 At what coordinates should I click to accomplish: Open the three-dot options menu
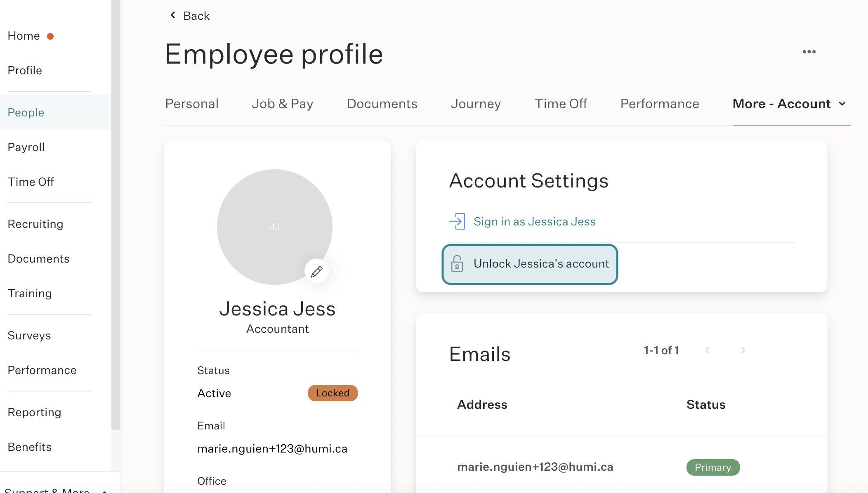pos(809,52)
